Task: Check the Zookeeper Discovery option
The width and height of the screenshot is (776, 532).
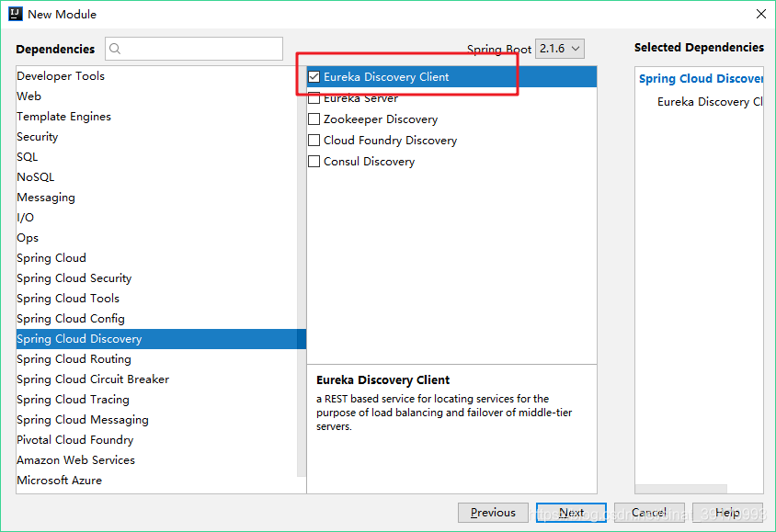Action: point(314,119)
